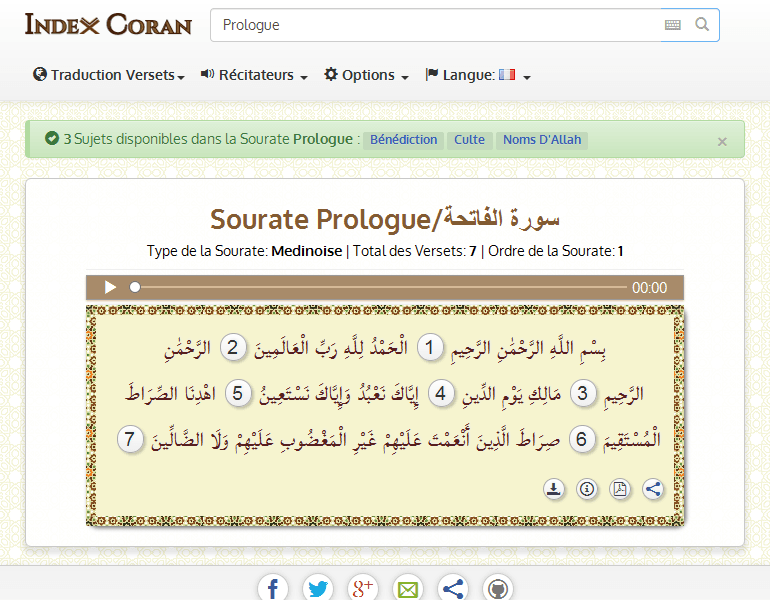Open the GitHub icon in the footer
The height and width of the screenshot is (600, 770).
pos(498,588)
